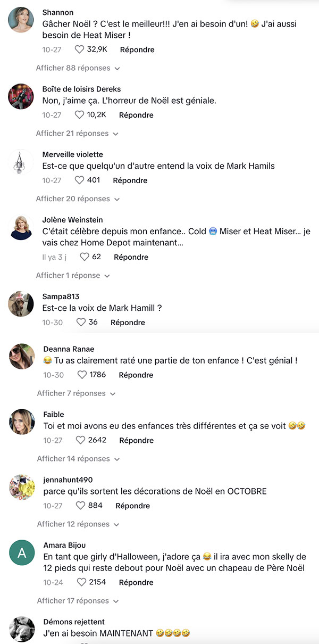Like Amara Bijou's comment with 2154 likes
The image size is (319, 644).
click(81, 583)
